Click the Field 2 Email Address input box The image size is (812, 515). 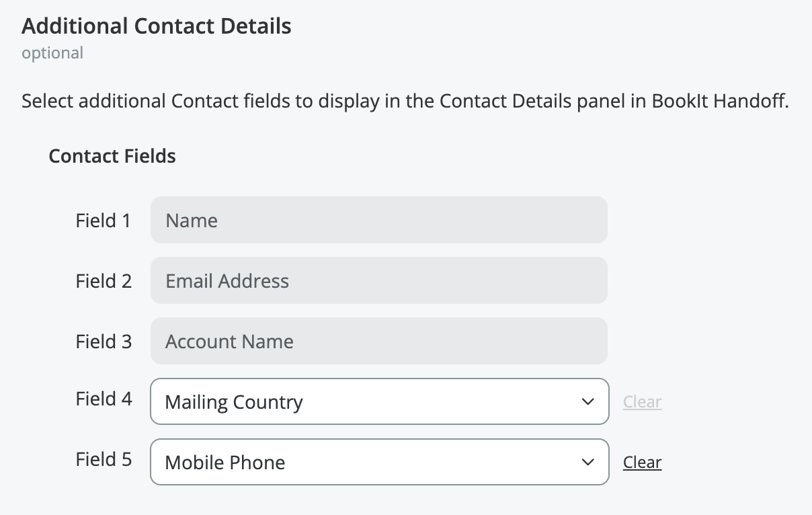378,281
